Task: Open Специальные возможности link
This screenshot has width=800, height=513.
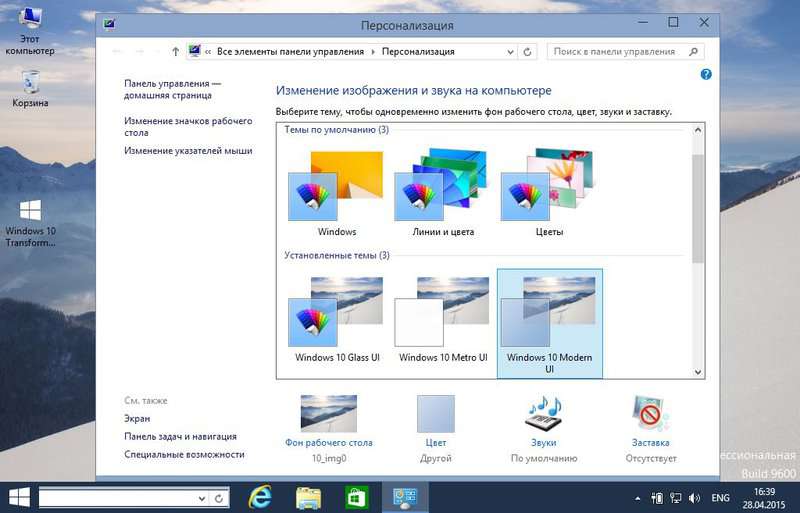Action: (184, 454)
